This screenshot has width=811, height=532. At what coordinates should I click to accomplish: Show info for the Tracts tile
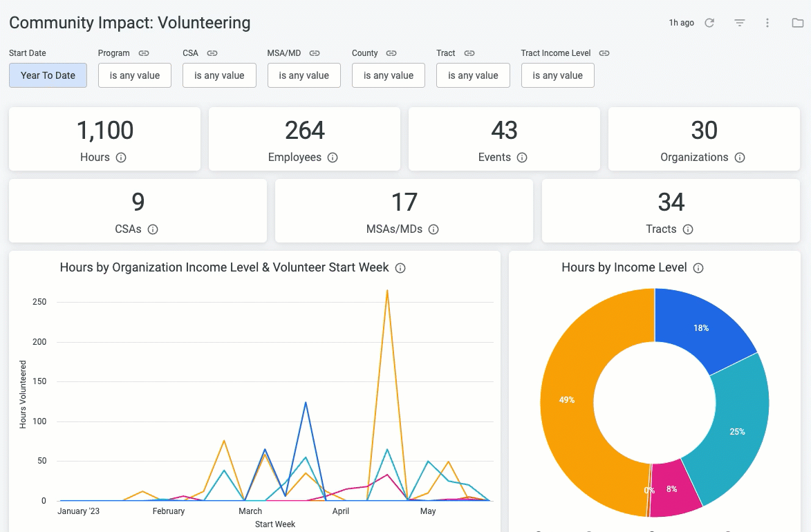pos(687,229)
